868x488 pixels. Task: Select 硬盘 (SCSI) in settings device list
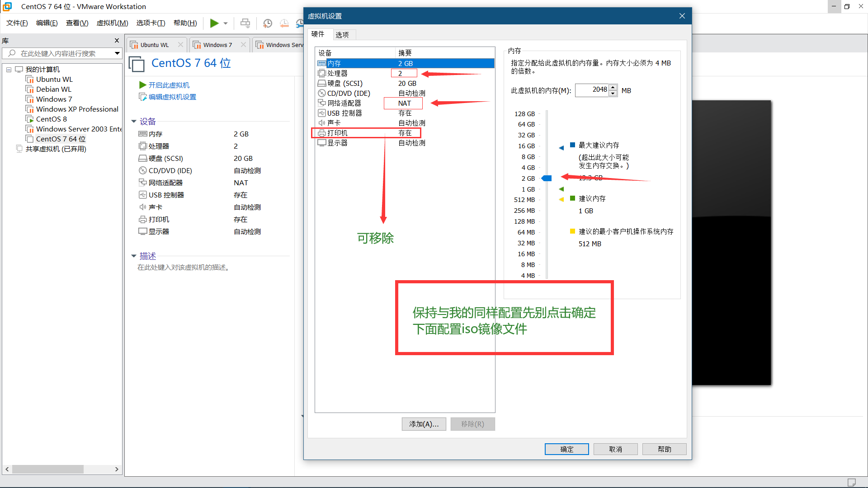pos(405,83)
